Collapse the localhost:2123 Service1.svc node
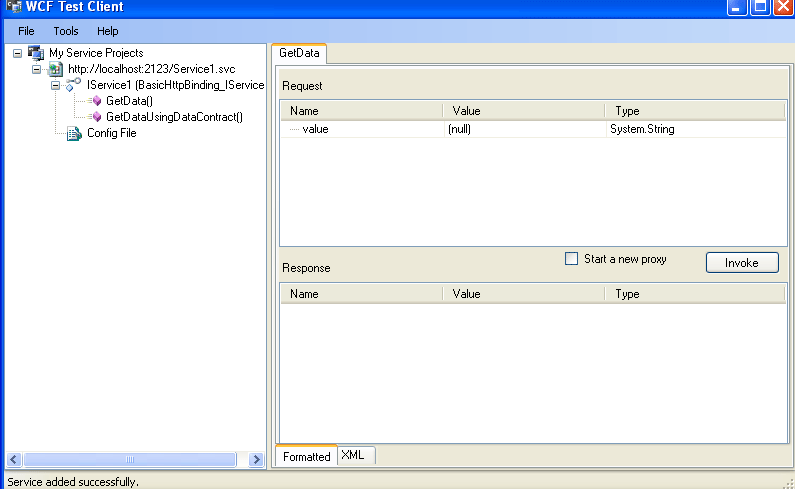 (x=37, y=69)
